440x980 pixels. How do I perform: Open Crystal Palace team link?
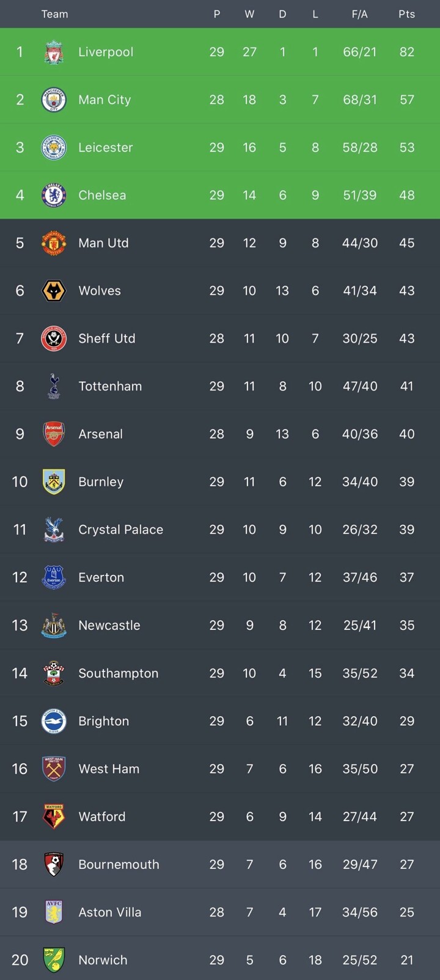(x=120, y=530)
